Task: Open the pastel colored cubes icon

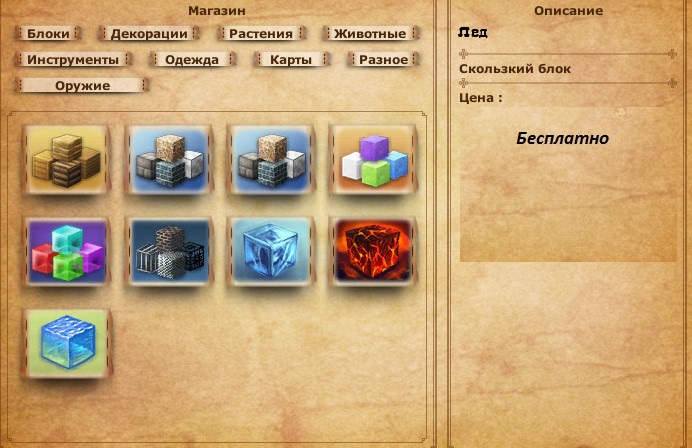Action: 373,159
